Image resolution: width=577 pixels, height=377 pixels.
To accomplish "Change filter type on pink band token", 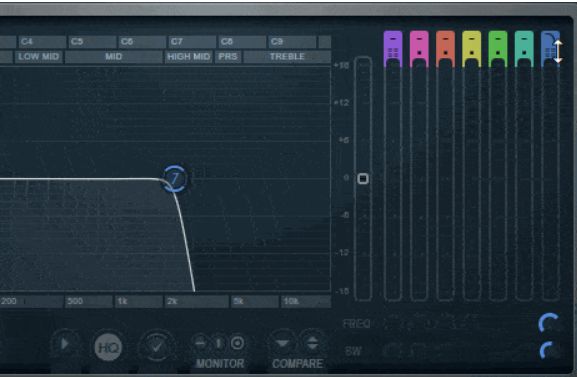I will [419, 39].
